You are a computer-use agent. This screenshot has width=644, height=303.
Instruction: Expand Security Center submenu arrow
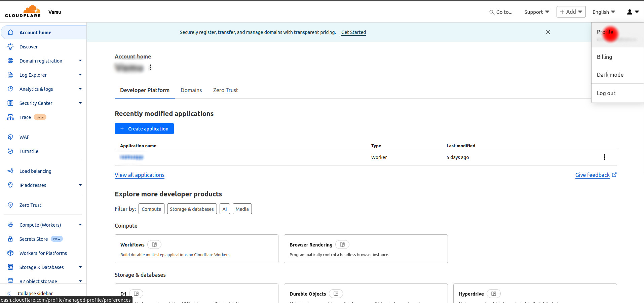tap(80, 103)
